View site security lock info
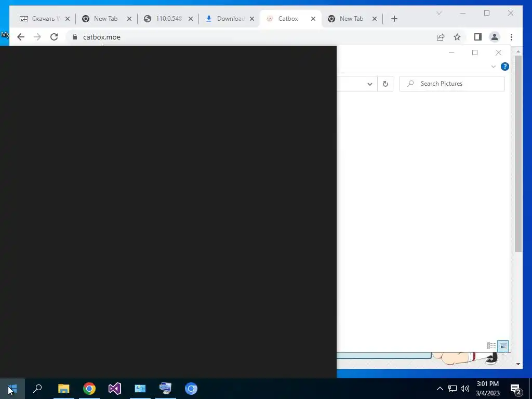532x399 pixels. coord(75,37)
